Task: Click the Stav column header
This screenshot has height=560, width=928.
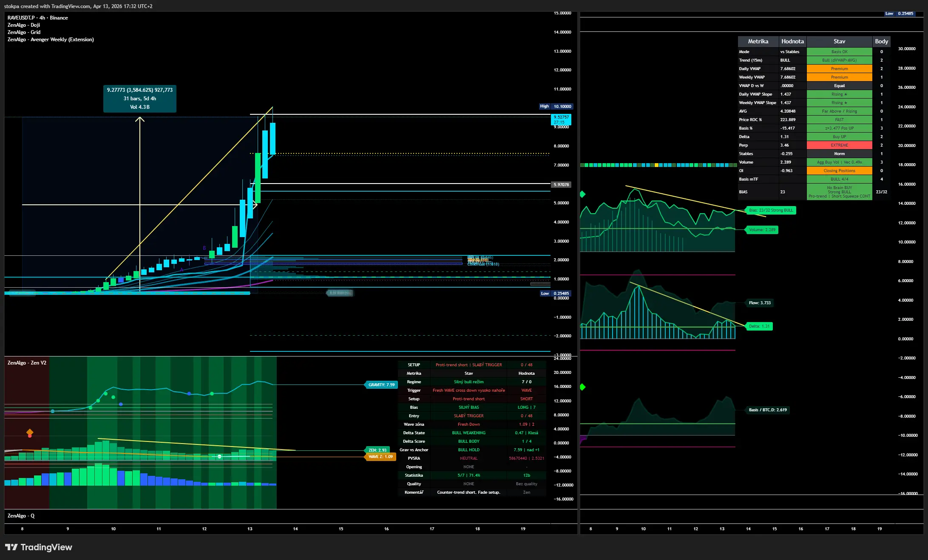Action: (x=839, y=41)
